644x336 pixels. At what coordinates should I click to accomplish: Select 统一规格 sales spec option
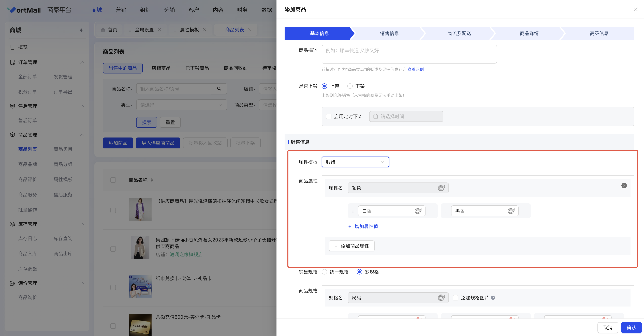[325, 272]
